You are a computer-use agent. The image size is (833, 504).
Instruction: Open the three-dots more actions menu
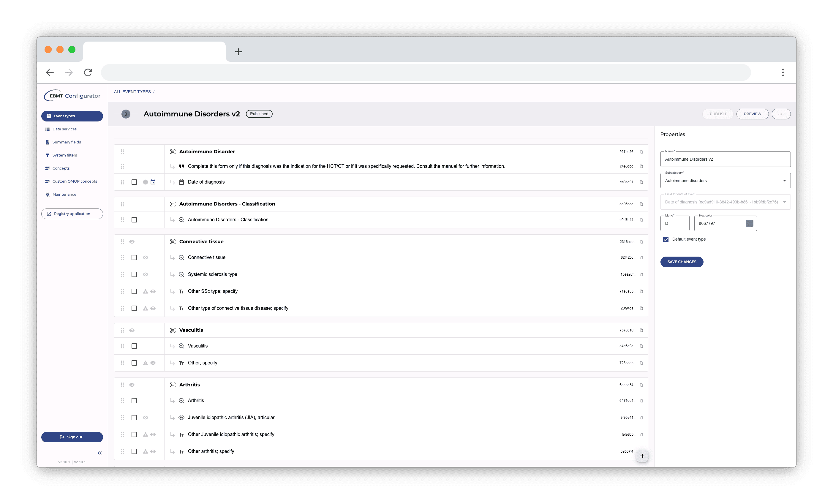(781, 114)
